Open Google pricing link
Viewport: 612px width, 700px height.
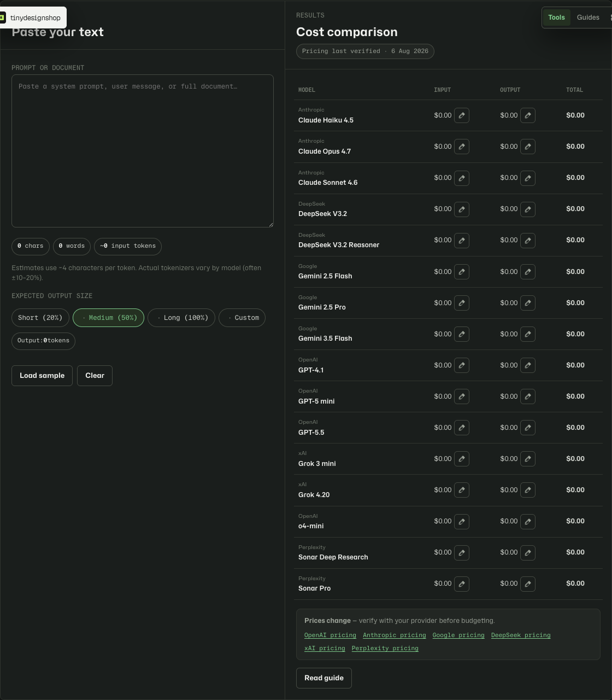pyautogui.click(x=458, y=635)
